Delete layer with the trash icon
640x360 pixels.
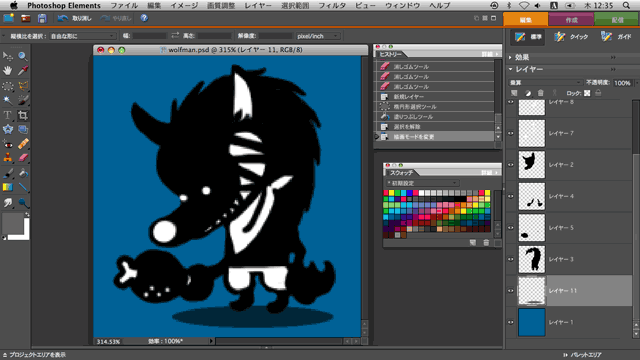541,93
